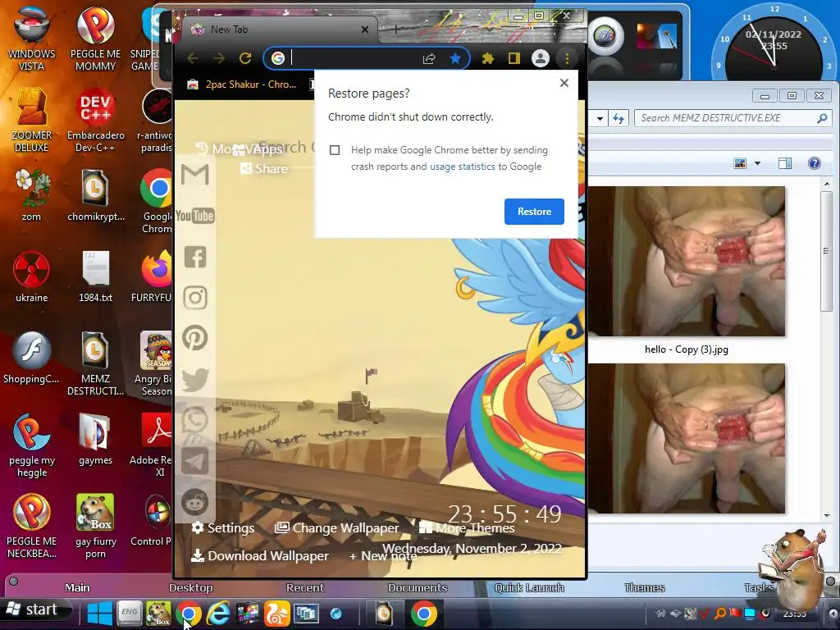Toggle Chrome's side panel icon
This screenshot has height=630, width=840.
click(x=514, y=58)
